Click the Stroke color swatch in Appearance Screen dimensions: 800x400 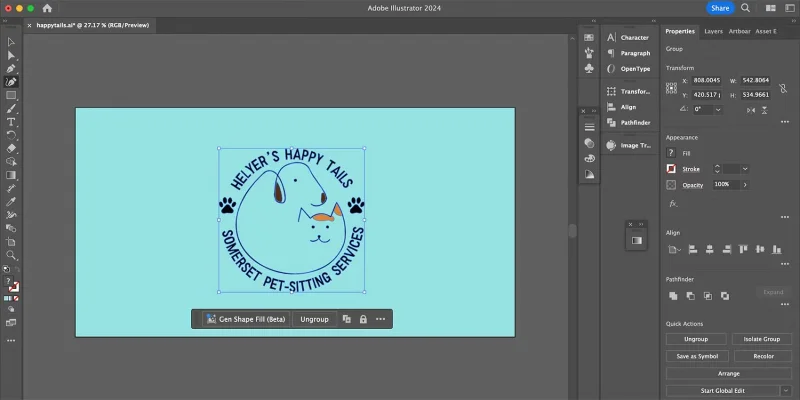671,169
